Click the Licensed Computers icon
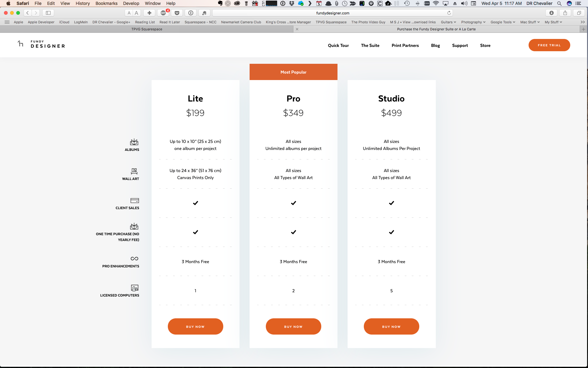This screenshot has width=588, height=368. tap(135, 288)
